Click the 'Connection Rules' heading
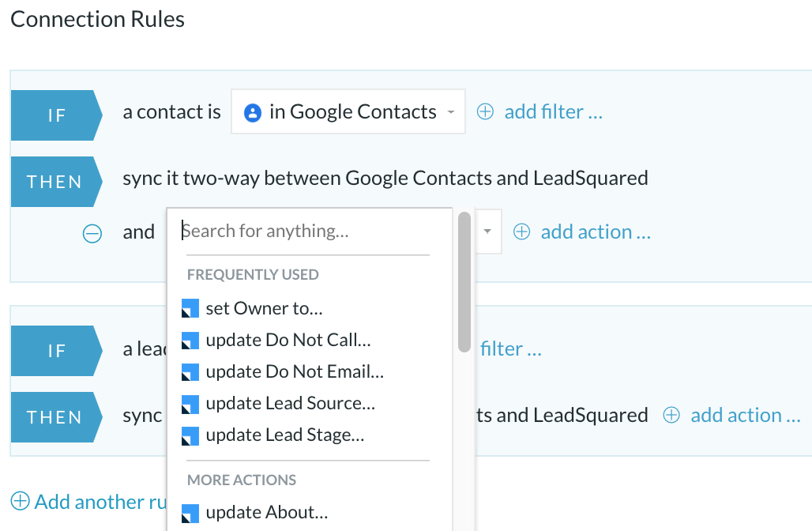 click(97, 19)
